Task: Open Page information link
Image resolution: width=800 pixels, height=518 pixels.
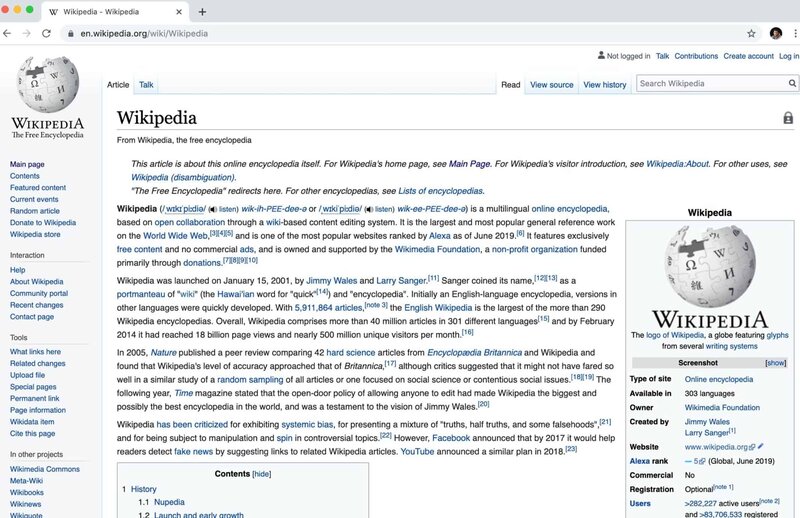Action: tap(38, 410)
